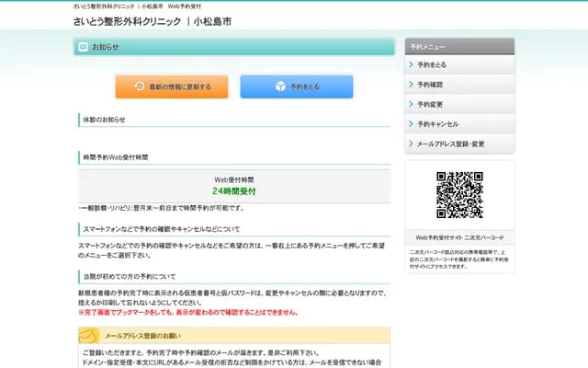The width and height of the screenshot is (588, 368).
Task: Go to メールアドレス登録・変更 in the menu
Action: pos(450,144)
